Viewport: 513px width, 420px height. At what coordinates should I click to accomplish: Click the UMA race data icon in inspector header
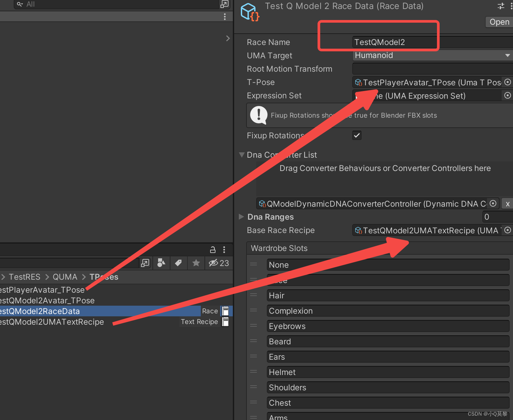[249, 12]
